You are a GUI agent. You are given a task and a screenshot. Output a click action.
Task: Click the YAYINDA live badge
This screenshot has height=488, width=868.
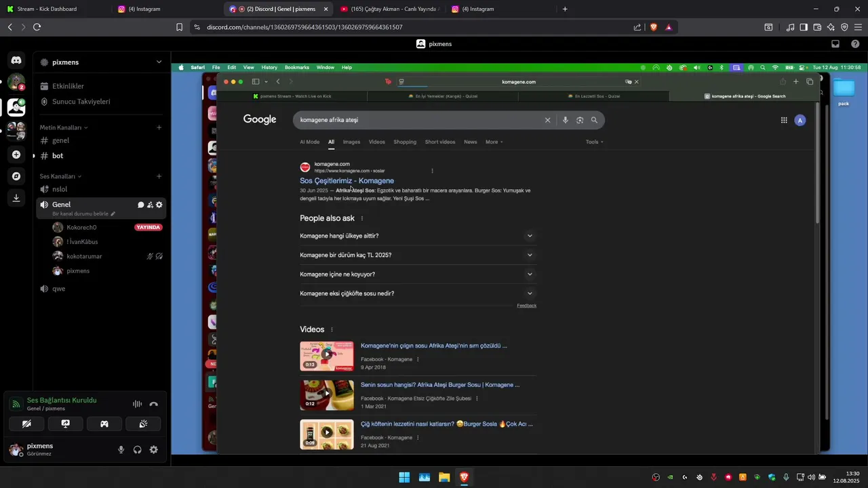pos(149,228)
